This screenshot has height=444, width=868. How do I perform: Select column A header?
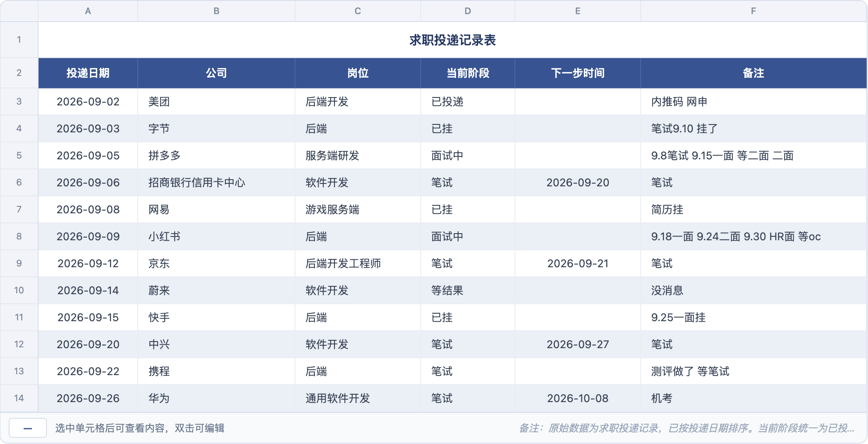point(88,11)
